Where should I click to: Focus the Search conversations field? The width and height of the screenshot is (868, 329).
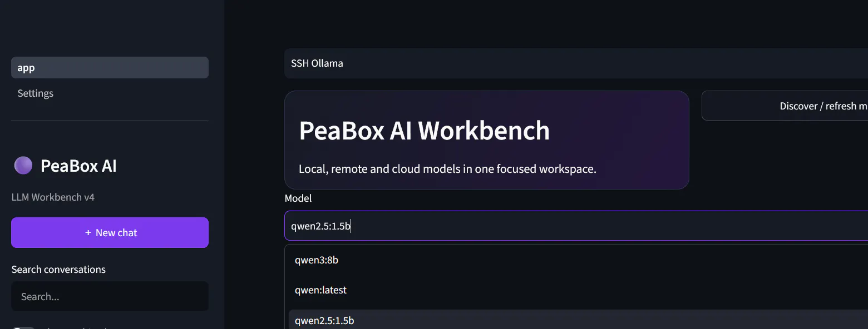[110, 296]
